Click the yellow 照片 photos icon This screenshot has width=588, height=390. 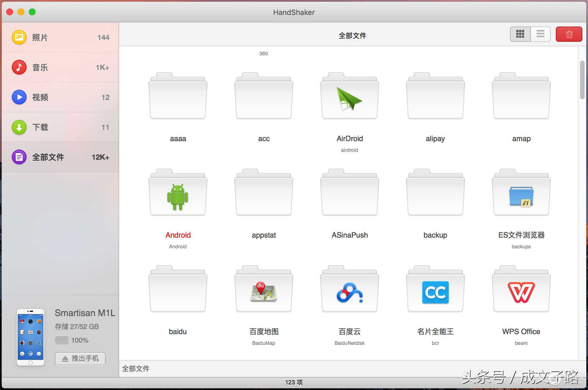[x=19, y=37]
